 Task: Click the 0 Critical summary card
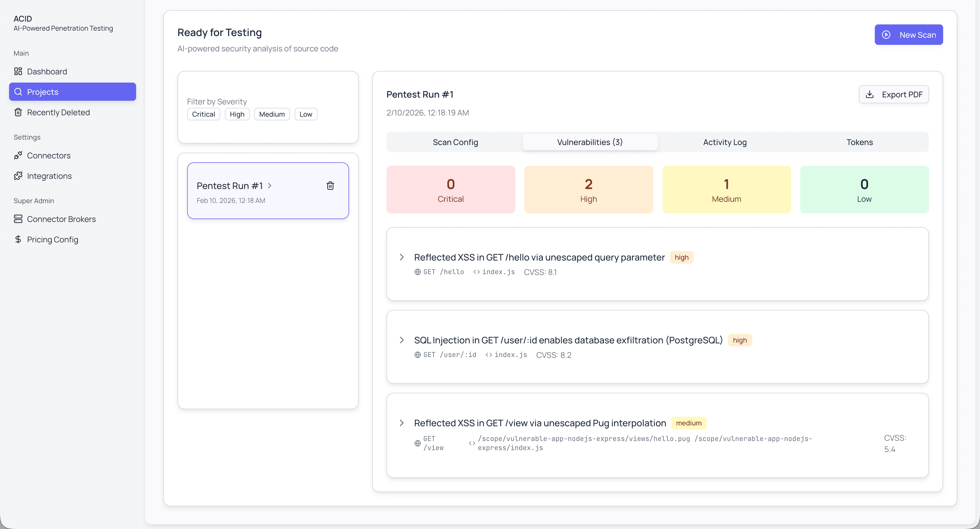(x=451, y=189)
